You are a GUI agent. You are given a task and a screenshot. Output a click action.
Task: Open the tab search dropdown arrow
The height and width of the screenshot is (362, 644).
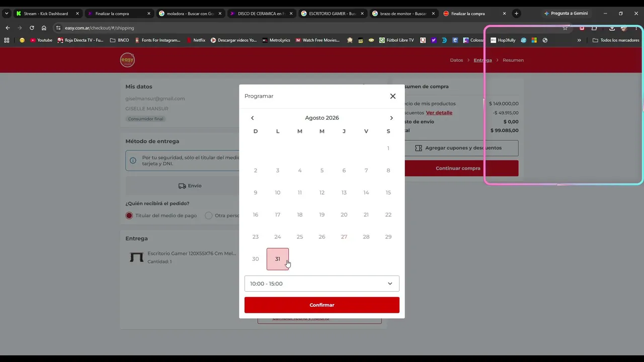6,14
